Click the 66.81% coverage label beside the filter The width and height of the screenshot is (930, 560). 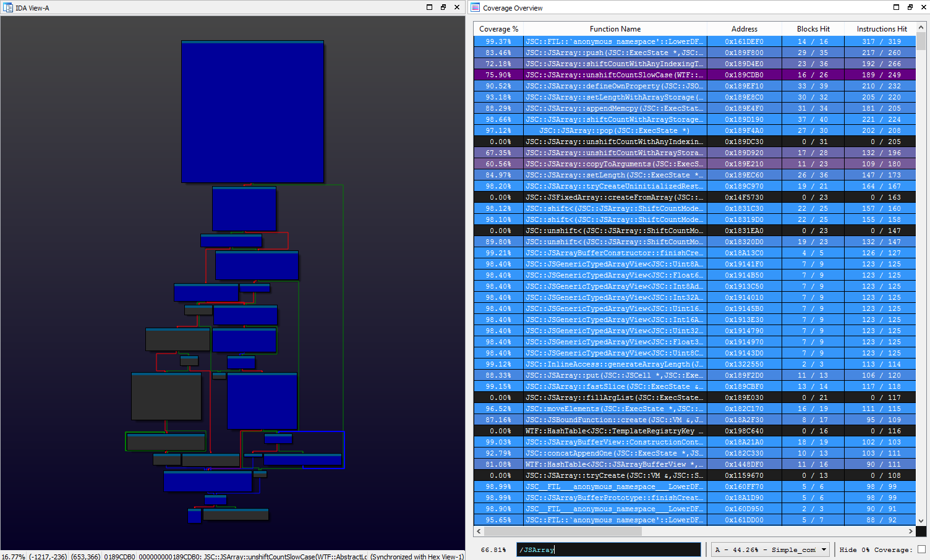(493, 549)
